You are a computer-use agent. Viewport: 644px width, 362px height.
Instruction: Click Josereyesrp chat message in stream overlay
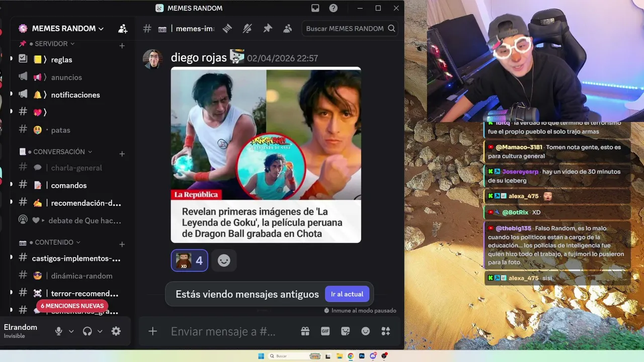click(x=556, y=176)
